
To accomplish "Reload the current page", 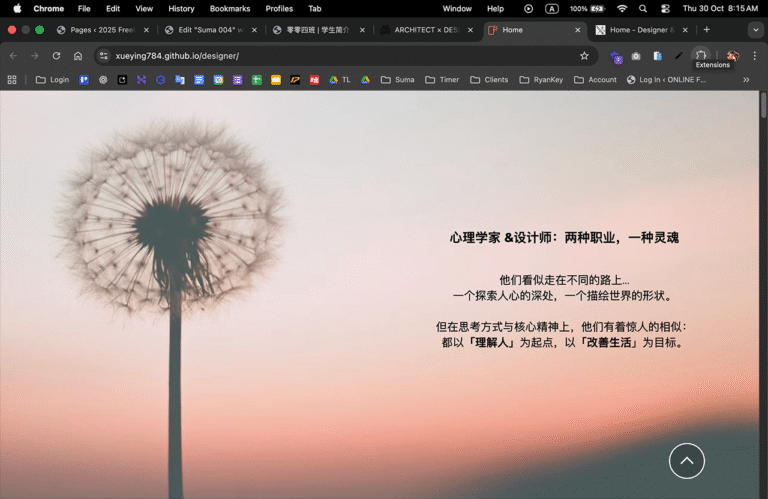I will tap(56, 56).
